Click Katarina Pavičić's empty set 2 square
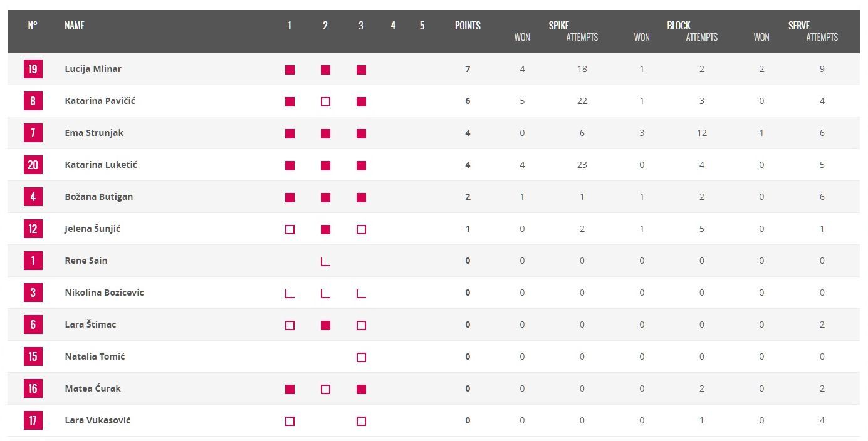Image resolution: width=868 pixels, height=441 pixels. tap(325, 101)
